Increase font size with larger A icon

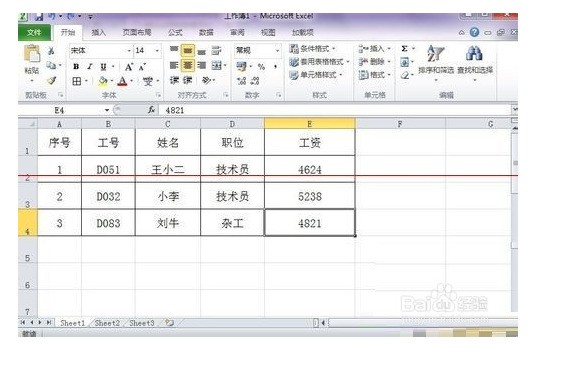(129, 67)
